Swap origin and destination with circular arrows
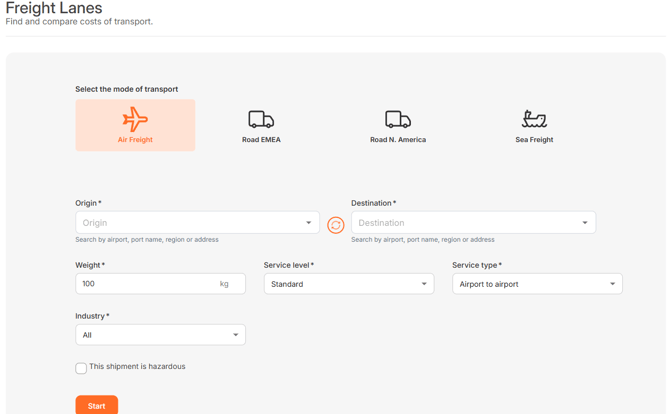Viewport: 670px width, 414px height. [x=336, y=225]
